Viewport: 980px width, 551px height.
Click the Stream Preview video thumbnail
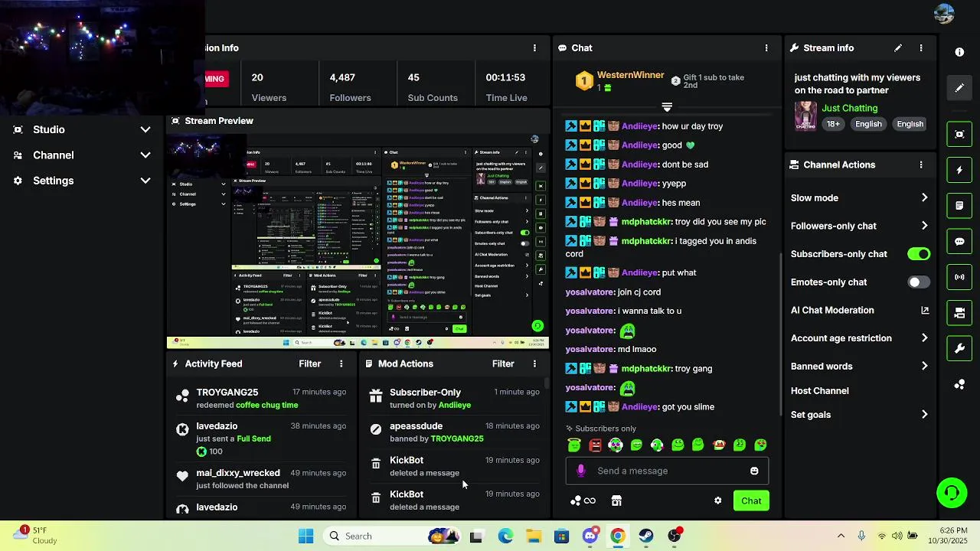tap(358, 240)
